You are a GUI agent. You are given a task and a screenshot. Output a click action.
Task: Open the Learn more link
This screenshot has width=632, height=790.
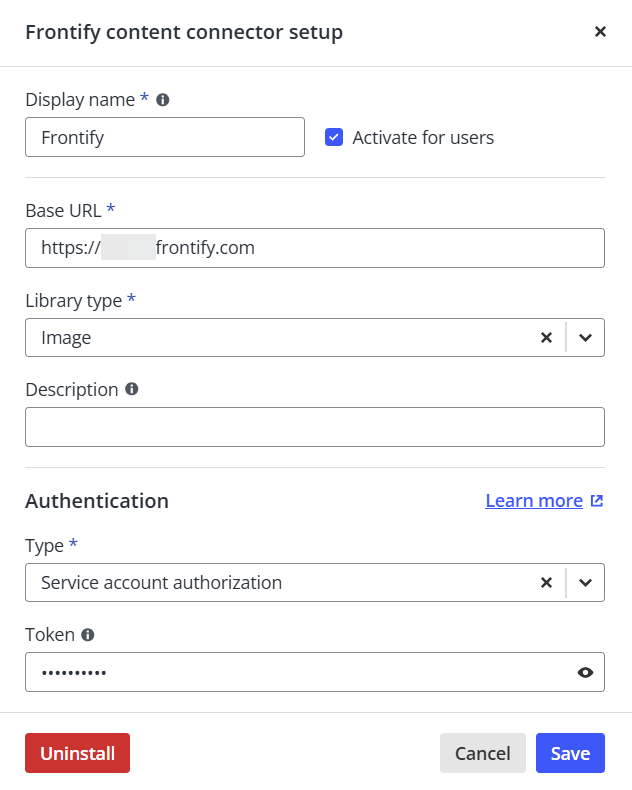point(534,501)
